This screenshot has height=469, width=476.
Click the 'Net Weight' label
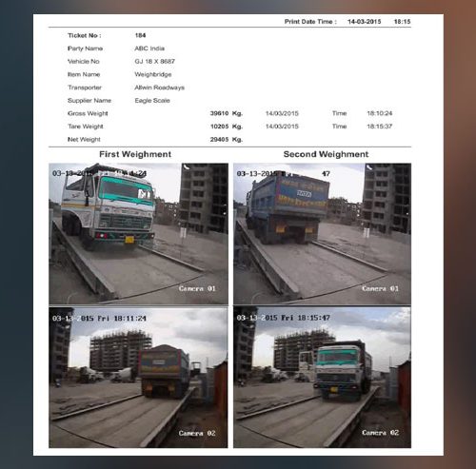point(84,140)
